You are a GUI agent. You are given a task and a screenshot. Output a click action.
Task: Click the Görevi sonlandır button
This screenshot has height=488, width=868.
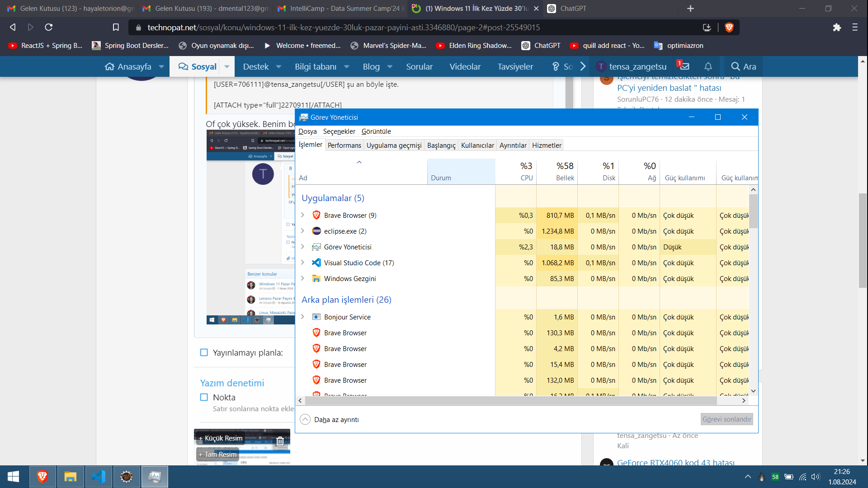point(726,419)
